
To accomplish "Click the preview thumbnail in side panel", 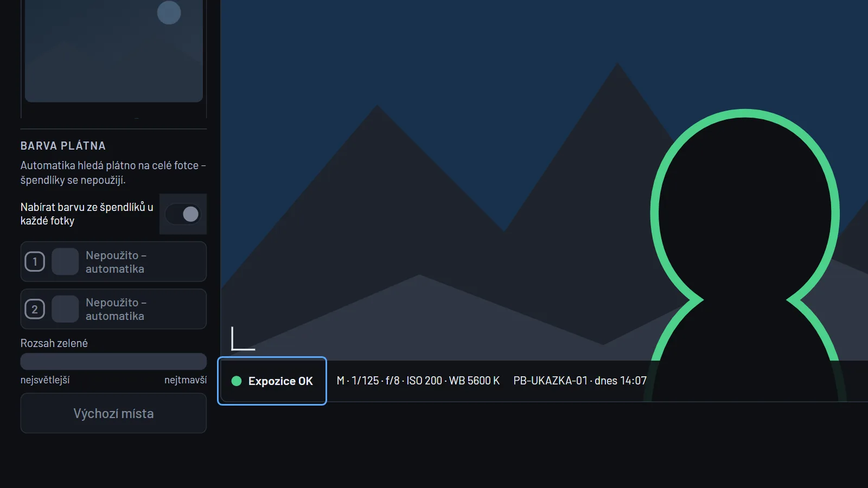I will click(x=114, y=51).
